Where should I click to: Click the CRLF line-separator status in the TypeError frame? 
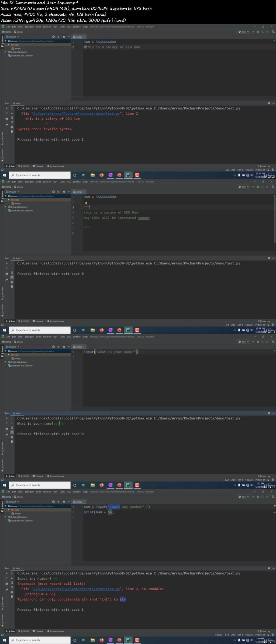233,635
